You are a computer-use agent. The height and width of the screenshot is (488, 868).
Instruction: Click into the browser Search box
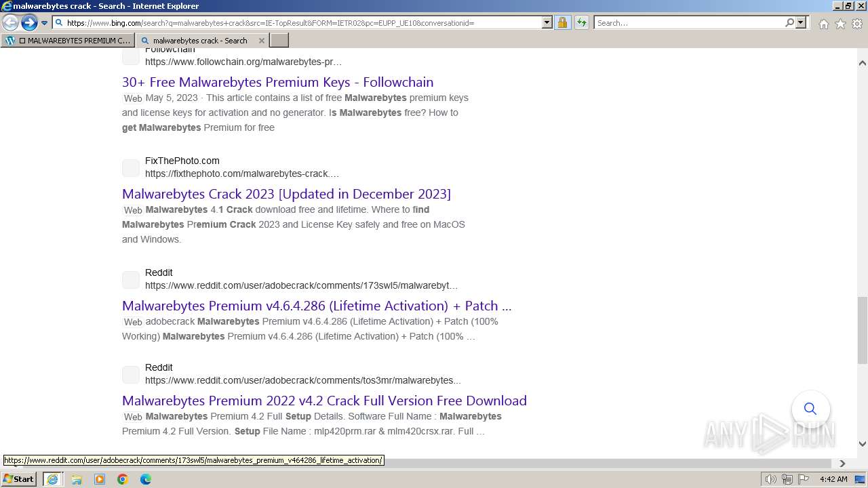coord(689,23)
